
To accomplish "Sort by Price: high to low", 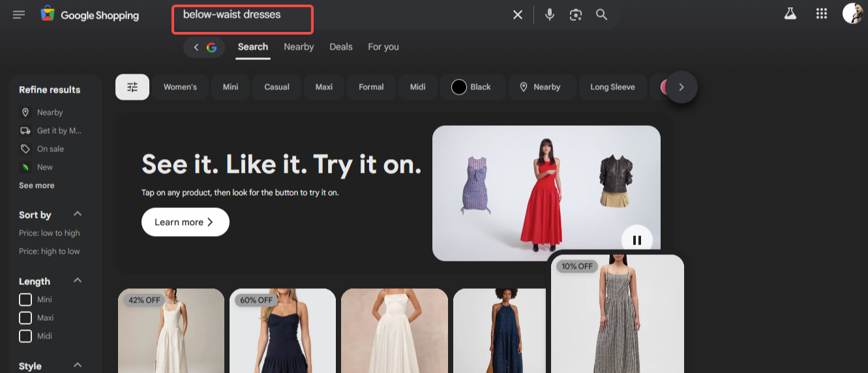I will pyautogui.click(x=50, y=251).
